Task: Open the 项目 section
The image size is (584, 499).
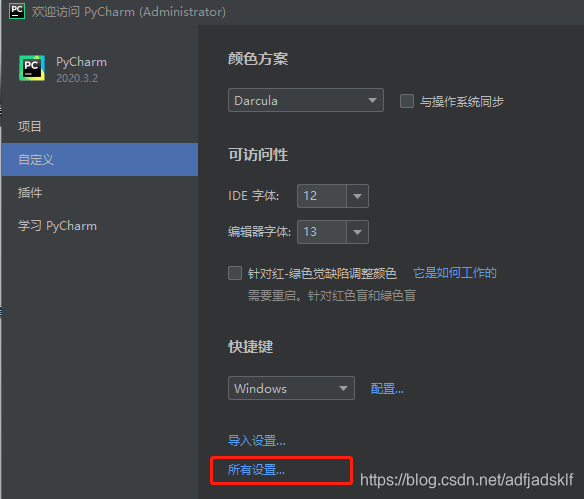Action: 100,127
